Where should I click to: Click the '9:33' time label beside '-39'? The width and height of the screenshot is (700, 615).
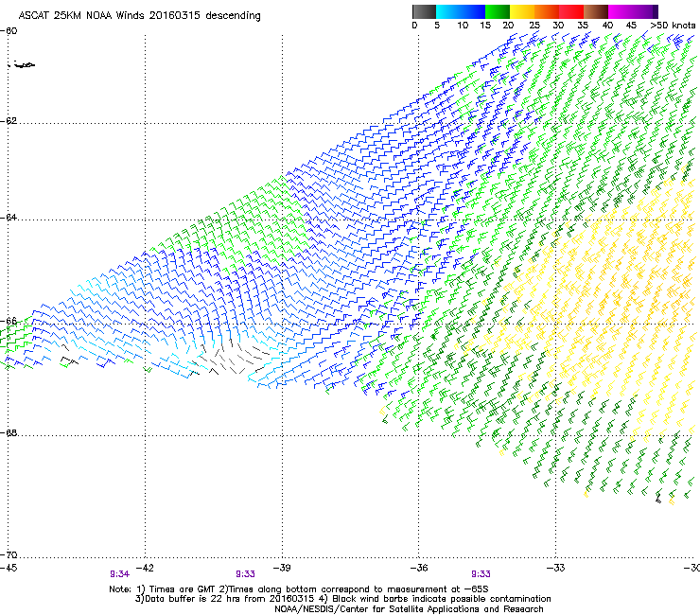(x=245, y=574)
